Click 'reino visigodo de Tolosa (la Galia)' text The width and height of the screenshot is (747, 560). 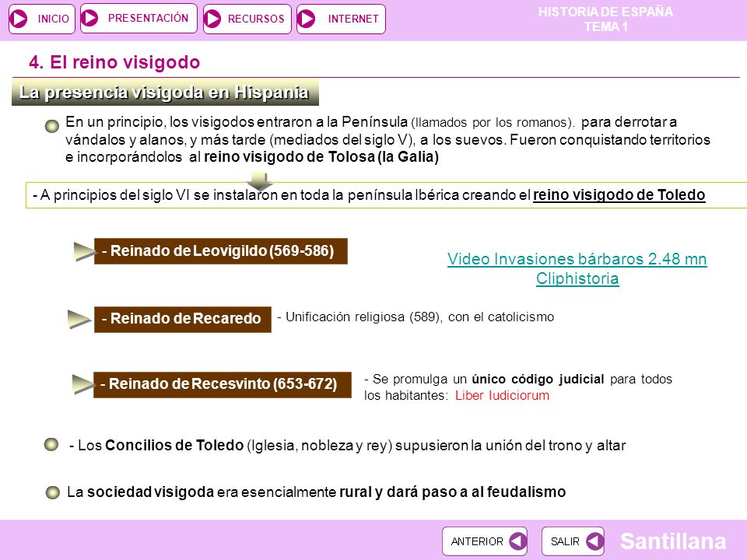tap(321, 156)
